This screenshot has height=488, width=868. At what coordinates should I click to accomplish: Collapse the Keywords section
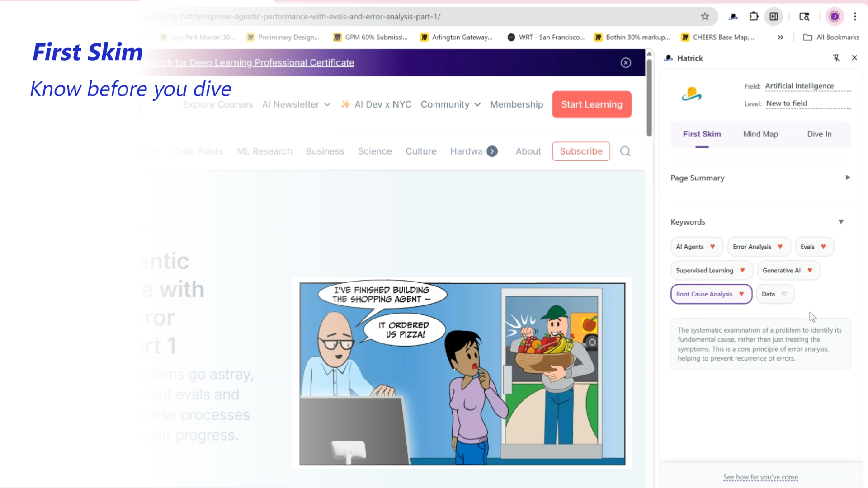(841, 222)
